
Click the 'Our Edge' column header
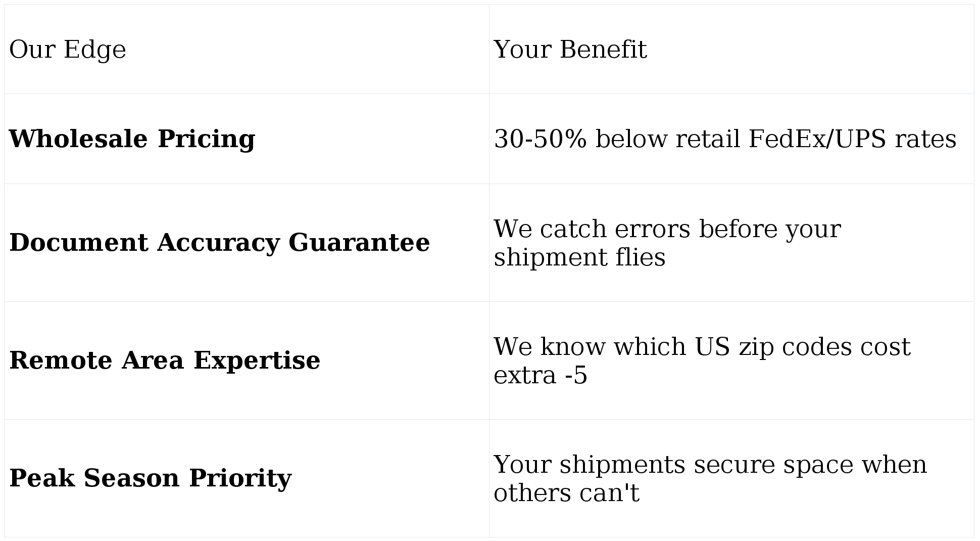[x=68, y=50]
